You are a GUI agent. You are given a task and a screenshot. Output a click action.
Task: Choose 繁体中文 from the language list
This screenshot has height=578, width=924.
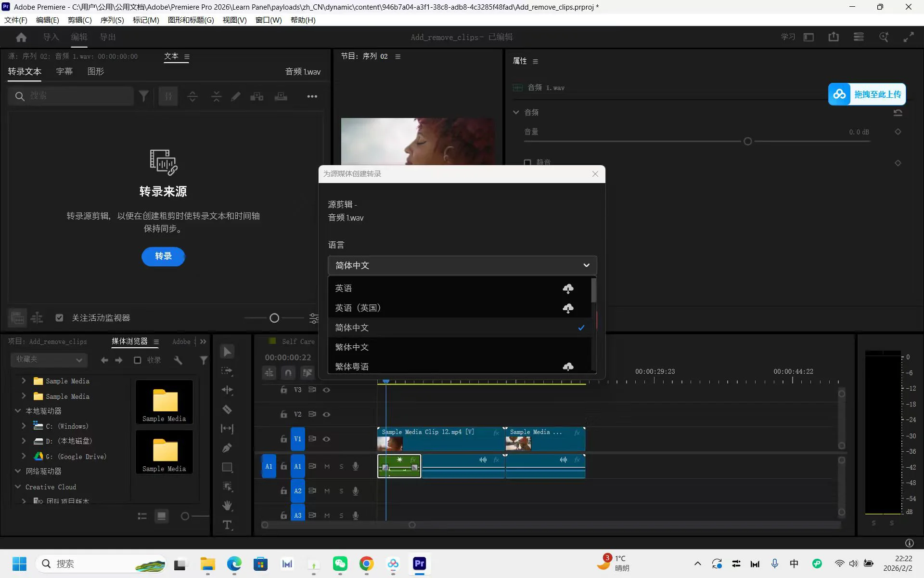[x=352, y=347]
